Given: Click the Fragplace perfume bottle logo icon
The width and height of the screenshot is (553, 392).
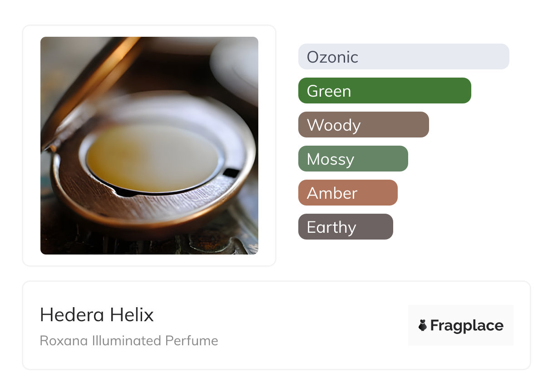Looking at the screenshot, I should (x=423, y=325).
